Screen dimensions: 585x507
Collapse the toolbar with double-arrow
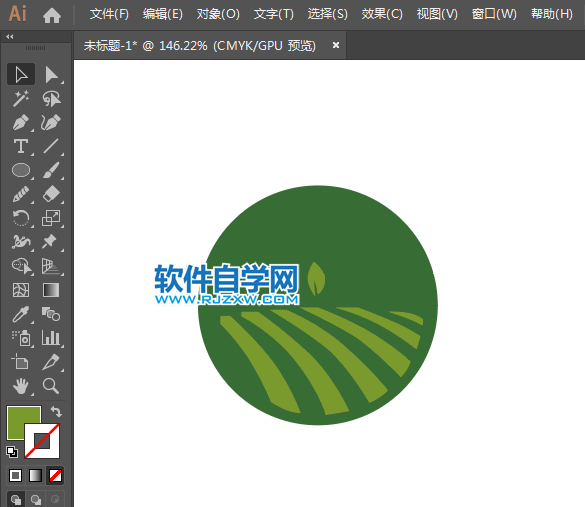[x=10, y=37]
